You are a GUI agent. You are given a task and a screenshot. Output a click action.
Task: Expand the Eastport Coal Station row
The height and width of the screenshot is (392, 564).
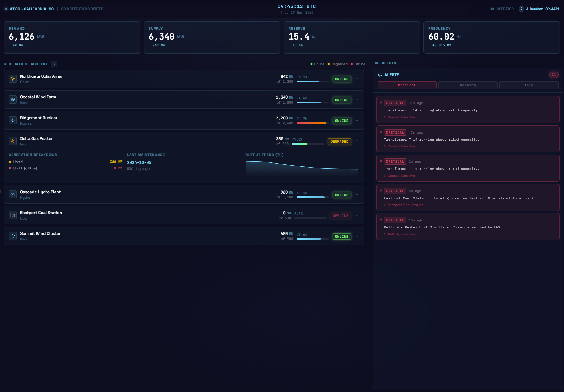pyautogui.click(x=357, y=215)
